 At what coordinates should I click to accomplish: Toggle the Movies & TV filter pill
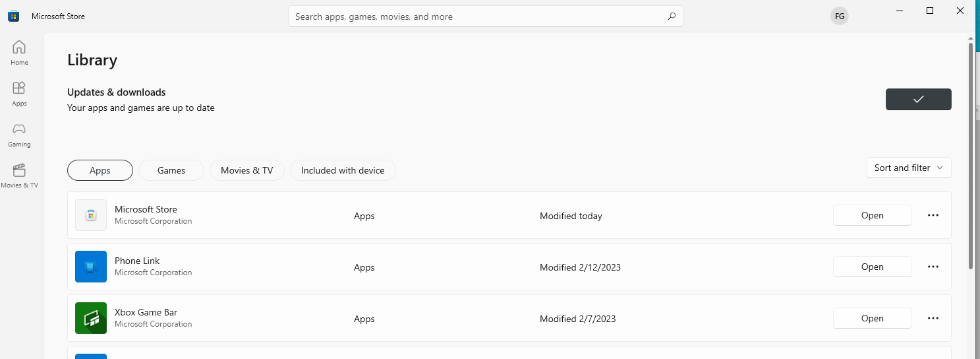tap(246, 170)
